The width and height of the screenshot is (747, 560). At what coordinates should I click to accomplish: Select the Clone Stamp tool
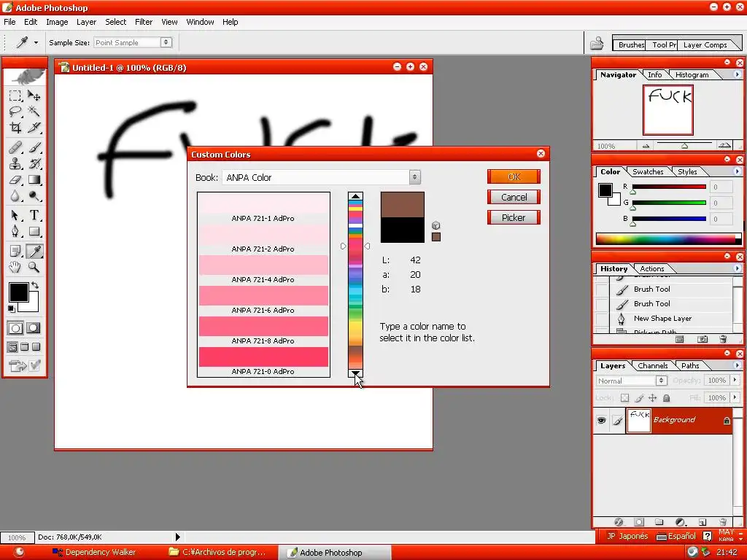(15, 163)
